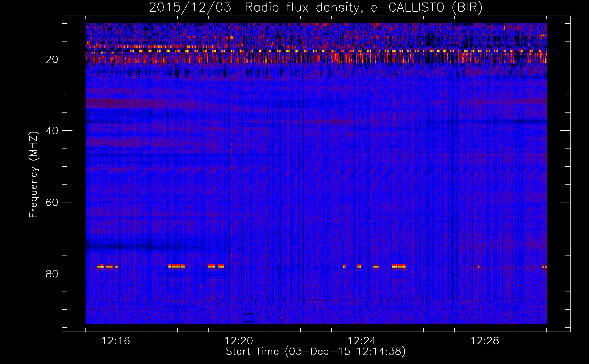Click the short black mark below 12:20
The width and height of the screenshot is (589, 364).
[250, 313]
